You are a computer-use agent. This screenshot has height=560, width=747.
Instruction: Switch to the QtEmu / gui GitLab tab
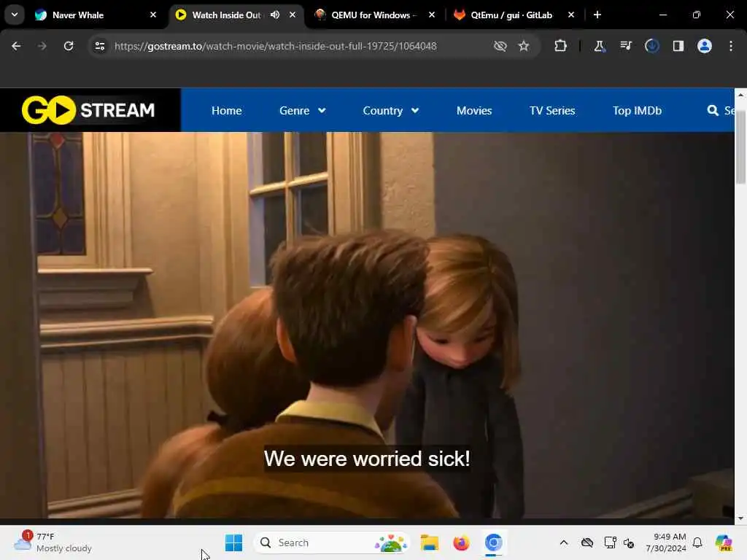point(511,15)
